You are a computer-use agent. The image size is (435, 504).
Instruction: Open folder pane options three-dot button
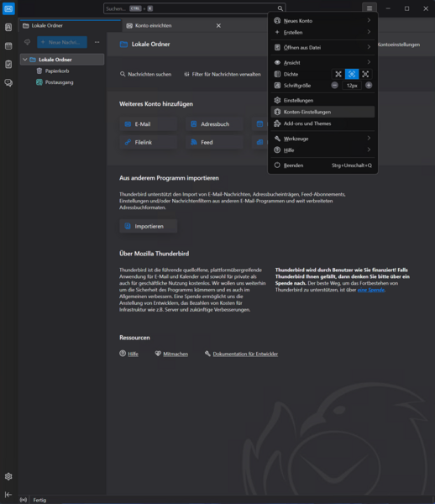pyautogui.click(x=97, y=42)
